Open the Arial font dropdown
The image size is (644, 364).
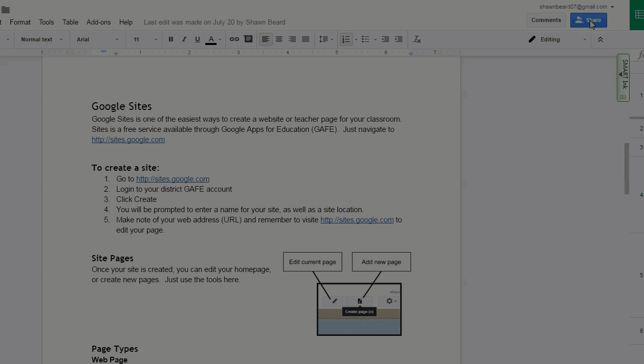(97, 39)
